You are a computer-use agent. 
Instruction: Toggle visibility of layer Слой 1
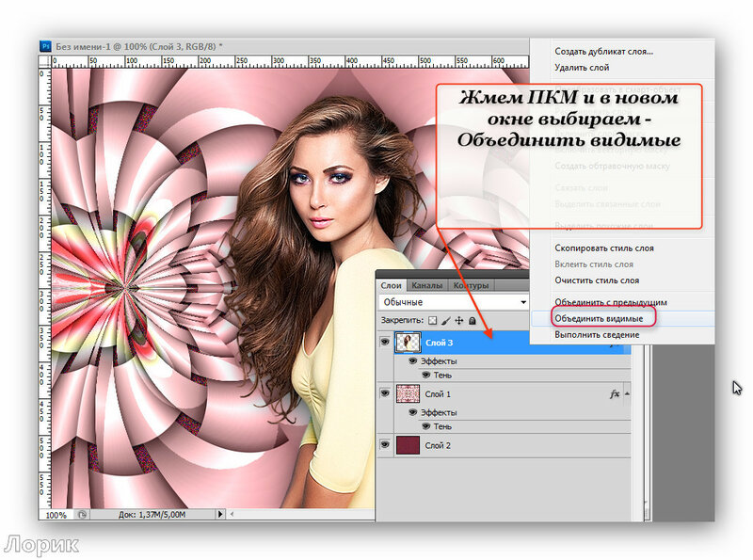pos(385,393)
